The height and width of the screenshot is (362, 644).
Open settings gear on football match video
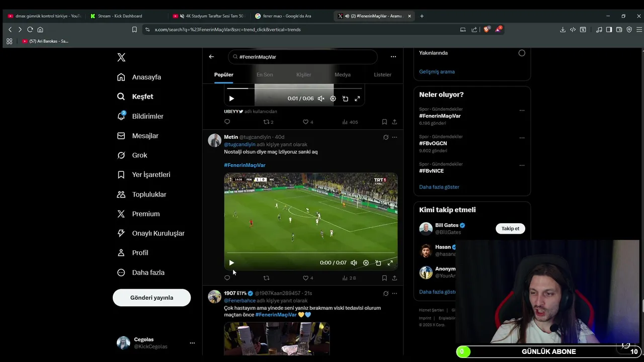(x=366, y=263)
